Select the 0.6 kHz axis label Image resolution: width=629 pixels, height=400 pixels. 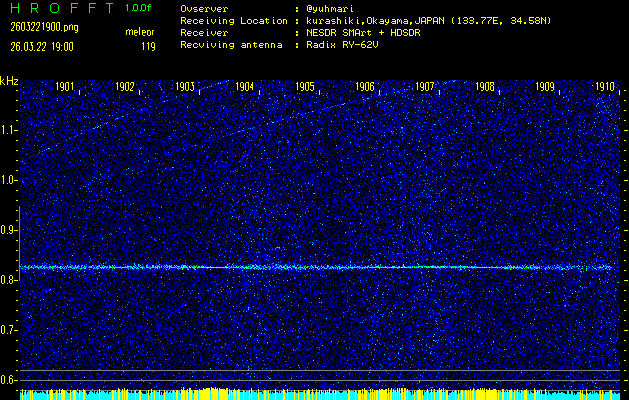tap(9, 380)
